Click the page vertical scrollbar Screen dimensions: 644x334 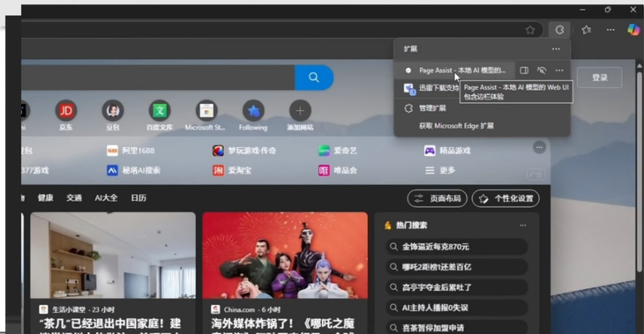point(639,173)
